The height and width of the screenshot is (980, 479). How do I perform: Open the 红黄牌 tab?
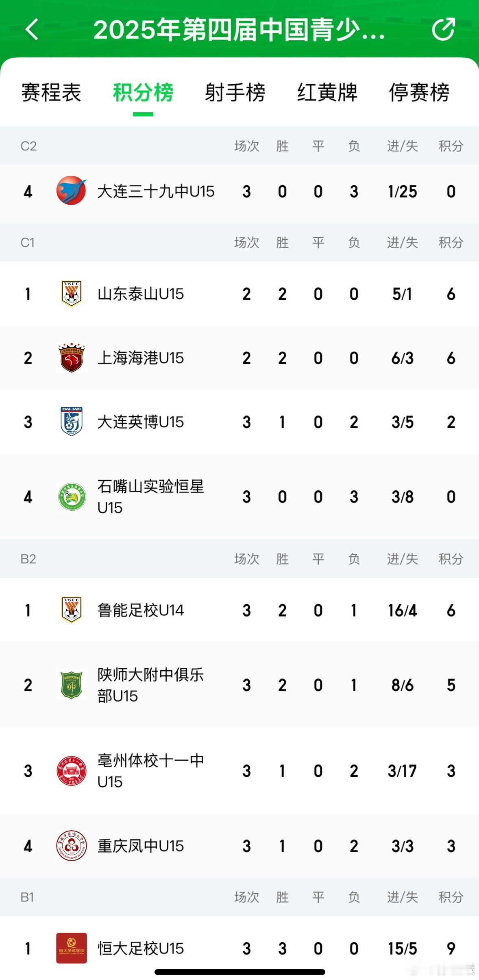pyautogui.click(x=327, y=92)
